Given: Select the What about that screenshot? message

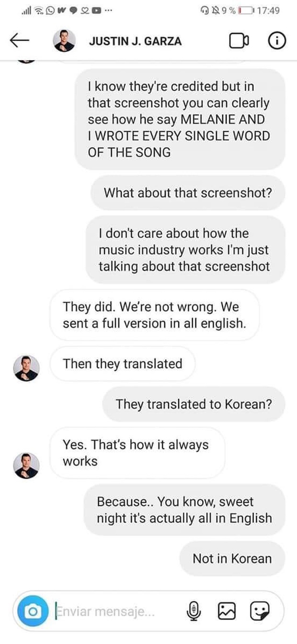Looking at the screenshot, I should click(x=188, y=193).
